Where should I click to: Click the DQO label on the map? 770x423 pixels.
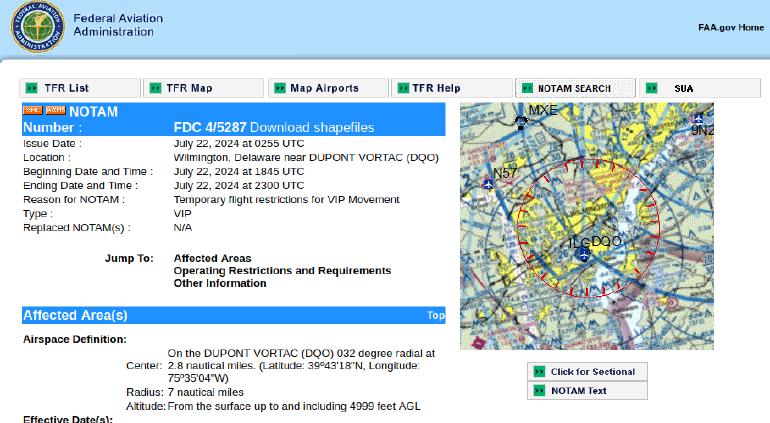(606, 241)
